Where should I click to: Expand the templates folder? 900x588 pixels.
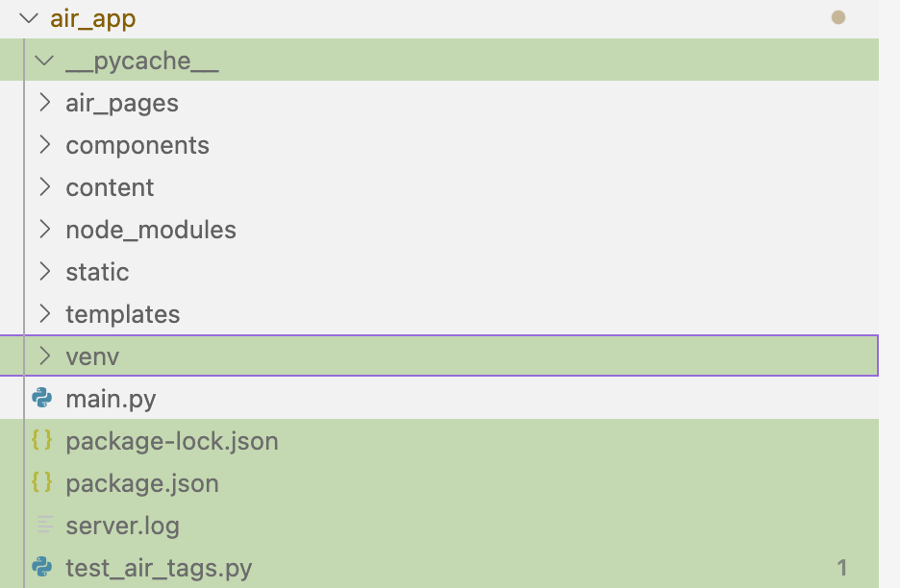(x=44, y=314)
